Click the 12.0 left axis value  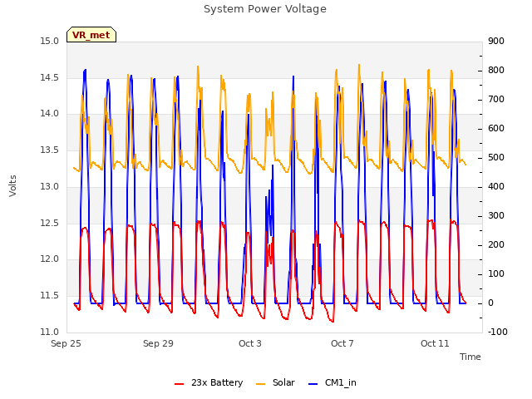(x=50, y=259)
